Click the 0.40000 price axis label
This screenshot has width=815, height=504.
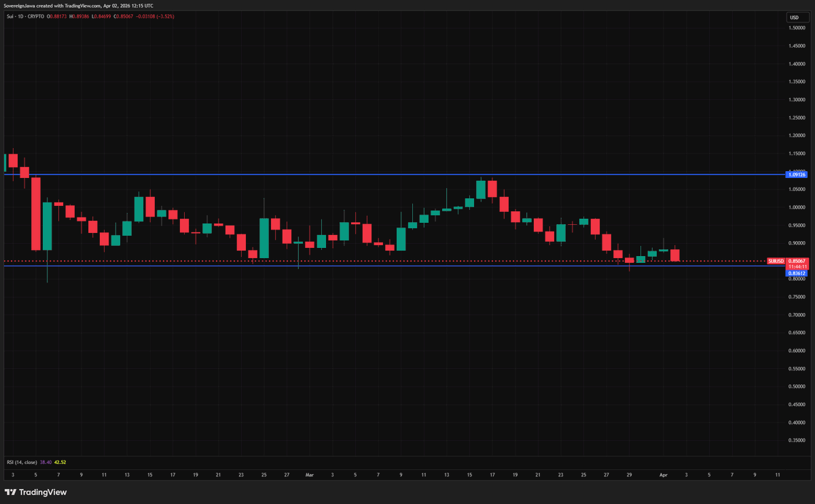[797, 422]
